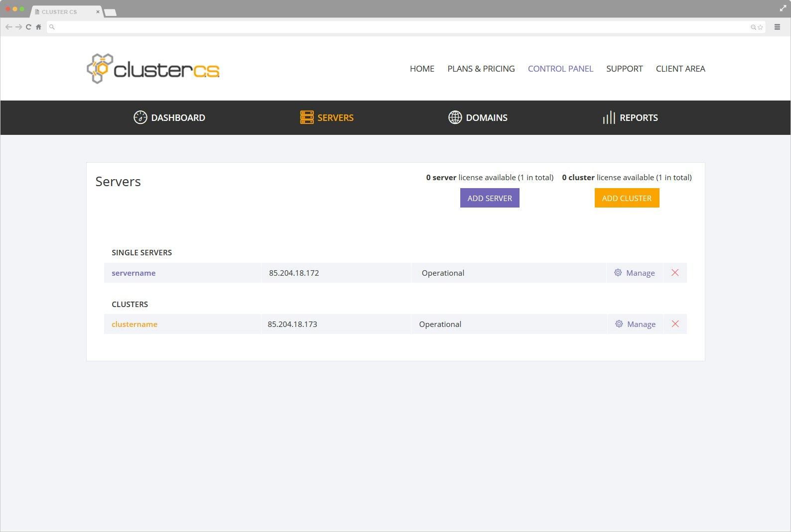Image resolution: width=791 pixels, height=532 pixels.
Task: Switch to Dashboard section
Action: pos(169,117)
